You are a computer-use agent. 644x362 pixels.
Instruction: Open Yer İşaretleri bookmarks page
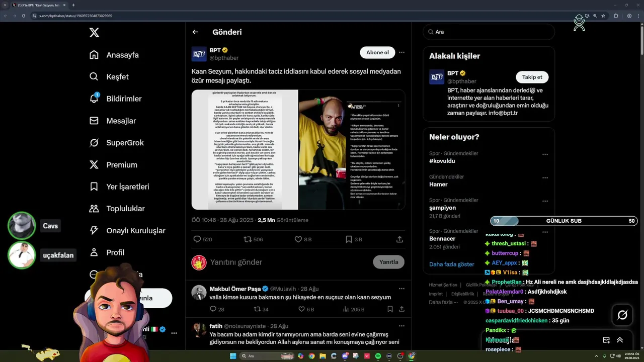[119, 187]
